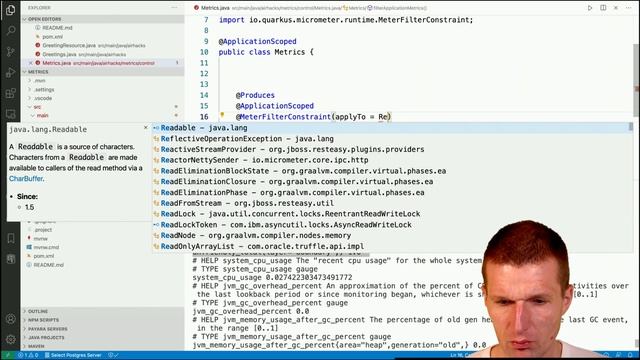The width and height of the screenshot is (640, 360).
Task: Open README.md in open editors
Action: pyautogui.click(x=57, y=28)
